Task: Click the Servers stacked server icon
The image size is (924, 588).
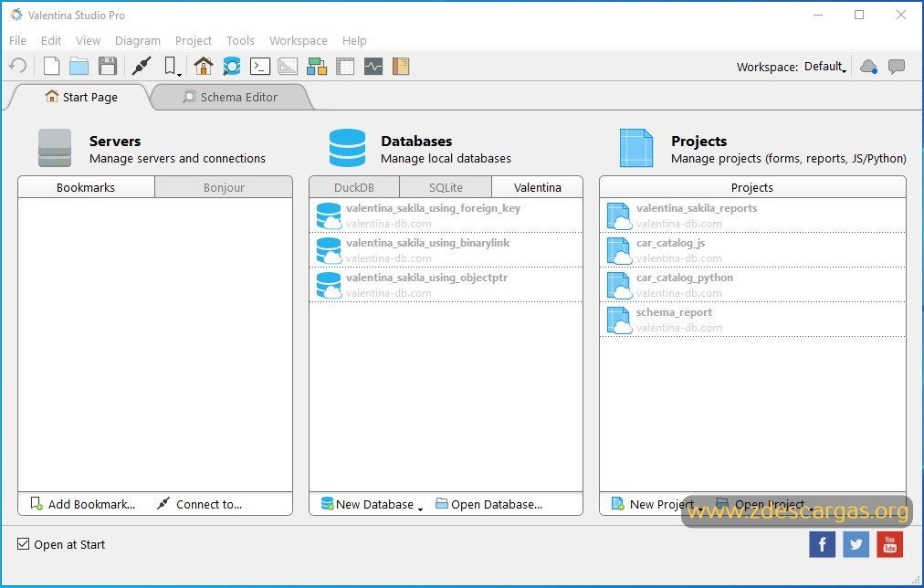Action: coord(55,148)
